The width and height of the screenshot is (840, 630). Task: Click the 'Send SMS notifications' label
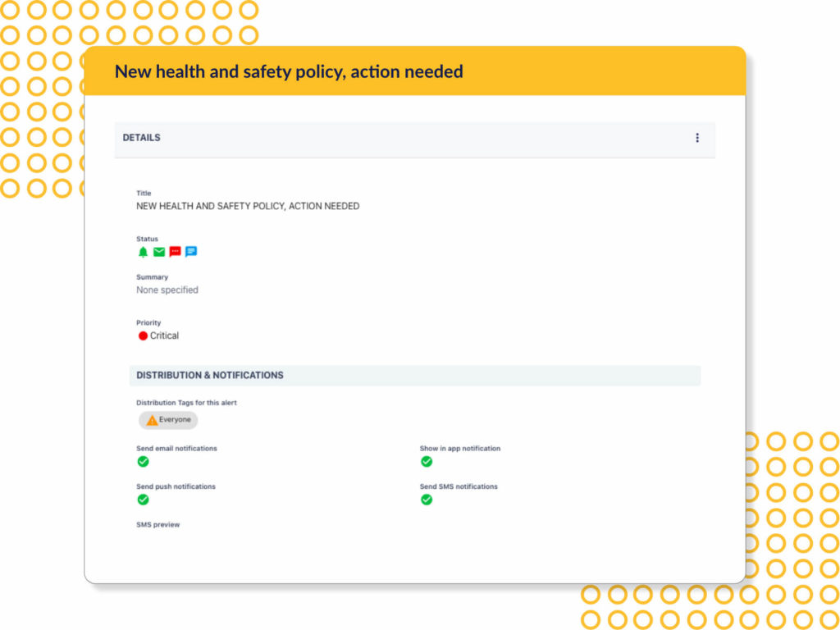459,487
